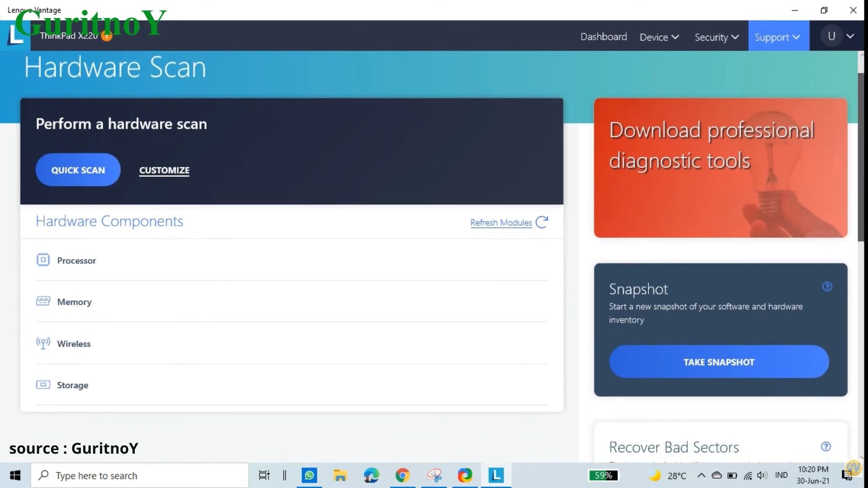This screenshot has width=868, height=488.
Task: Click the 28°C weather widget
Action: click(x=668, y=476)
